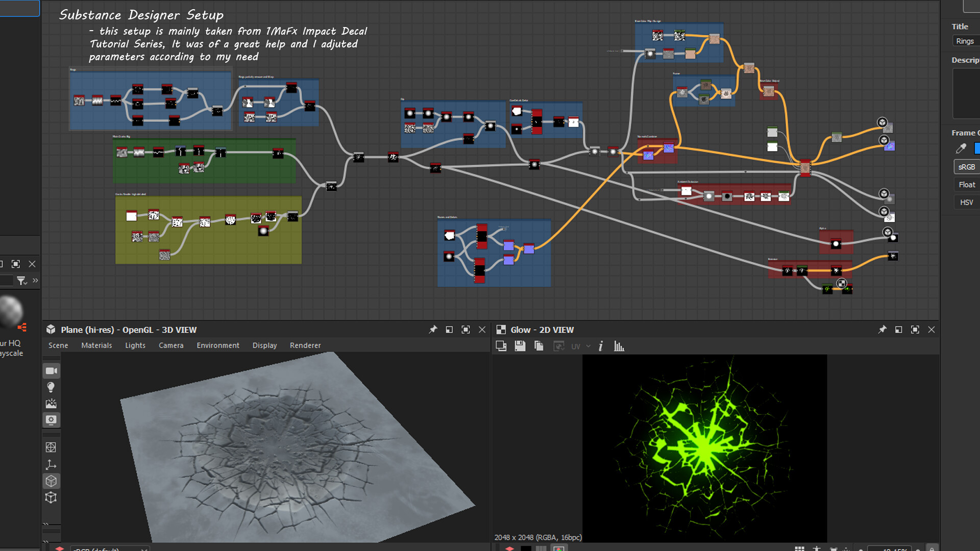Select the HSV color mode button

coord(966,203)
